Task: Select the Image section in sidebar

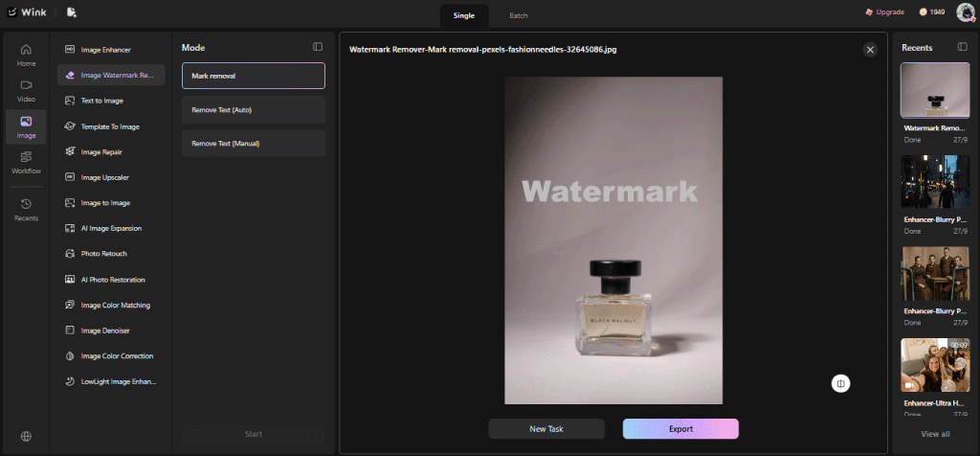Action: click(26, 127)
